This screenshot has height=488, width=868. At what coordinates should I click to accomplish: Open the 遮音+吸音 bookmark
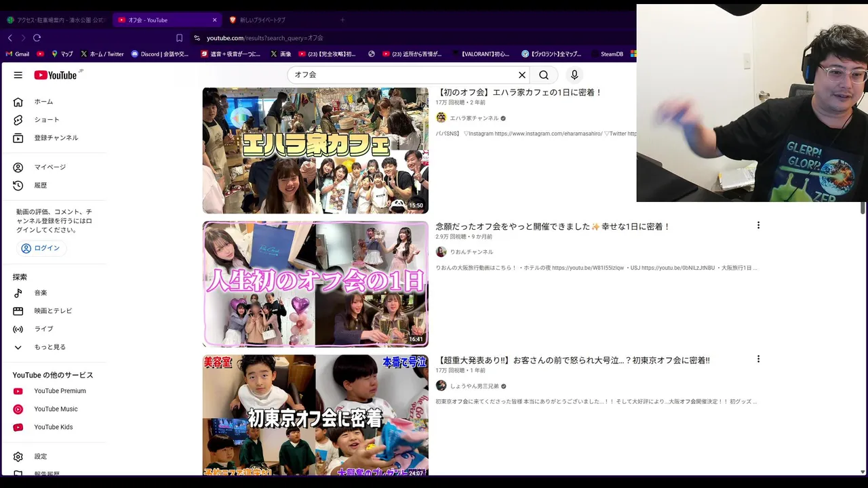[x=231, y=54]
